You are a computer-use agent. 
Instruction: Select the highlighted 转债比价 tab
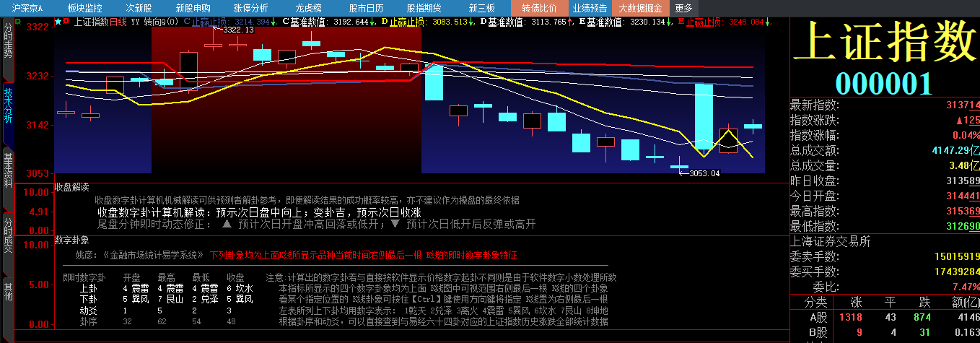pyautogui.click(x=539, y=8)
